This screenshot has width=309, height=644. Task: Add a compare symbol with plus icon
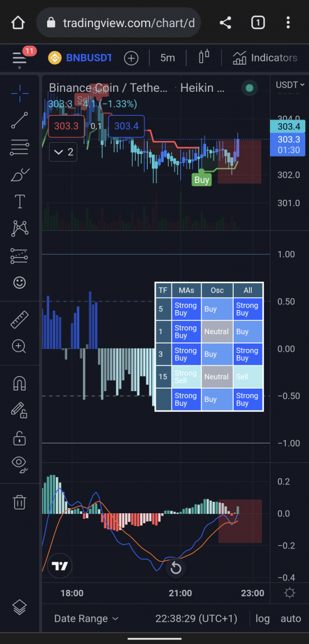[x=131, y=58]
